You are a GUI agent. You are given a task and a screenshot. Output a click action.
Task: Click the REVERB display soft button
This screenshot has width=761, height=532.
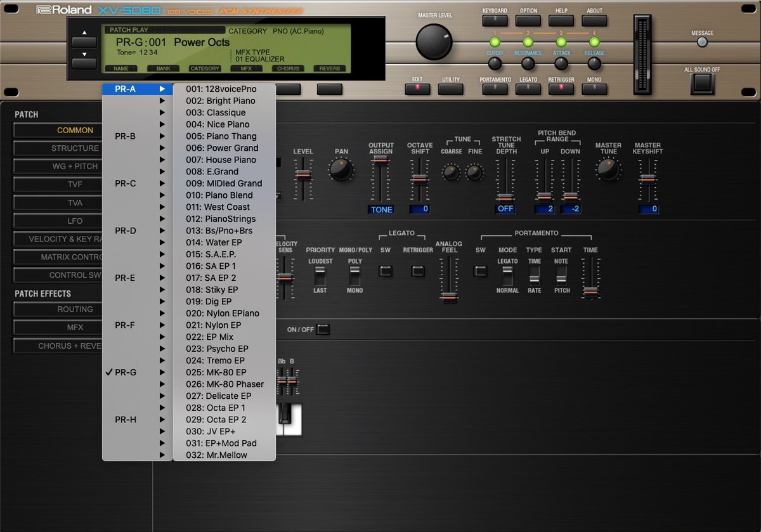[329, 68]
